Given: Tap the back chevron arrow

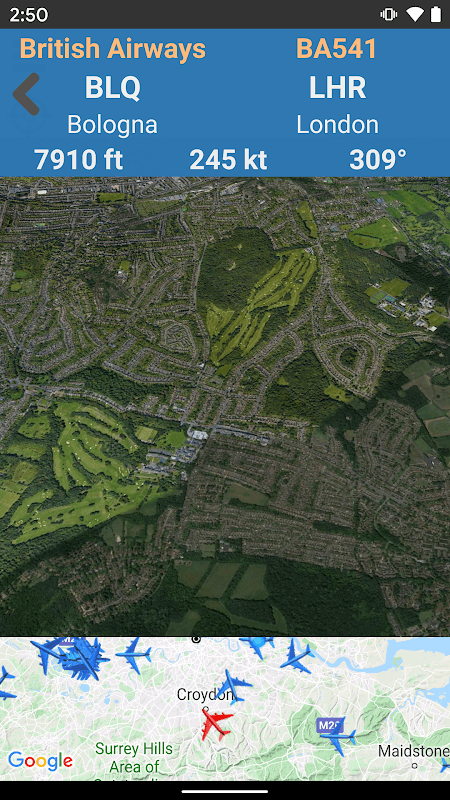Looking at the screenshot, I should (x=27, y=94).
